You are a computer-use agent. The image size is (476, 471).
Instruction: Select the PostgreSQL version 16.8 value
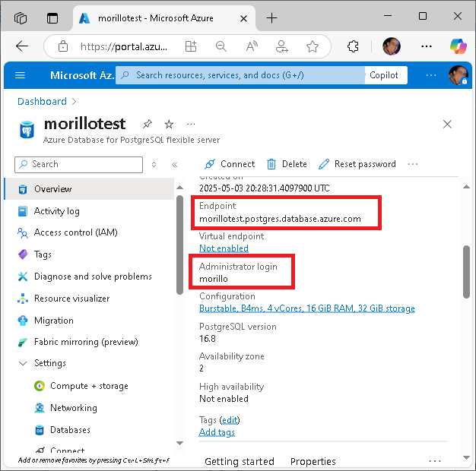pos(208,339)
